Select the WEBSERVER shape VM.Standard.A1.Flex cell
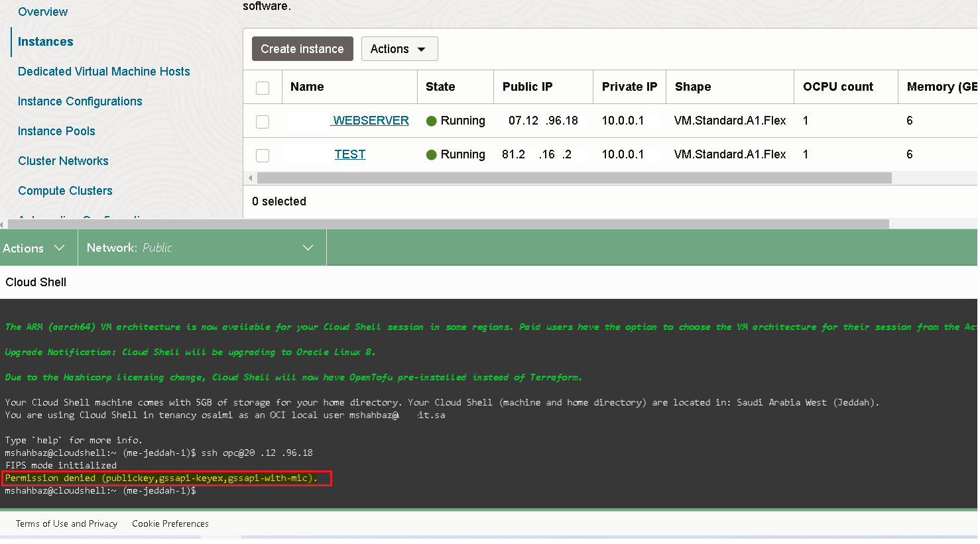This screenshot has width=980, height=544. (730, 121)
